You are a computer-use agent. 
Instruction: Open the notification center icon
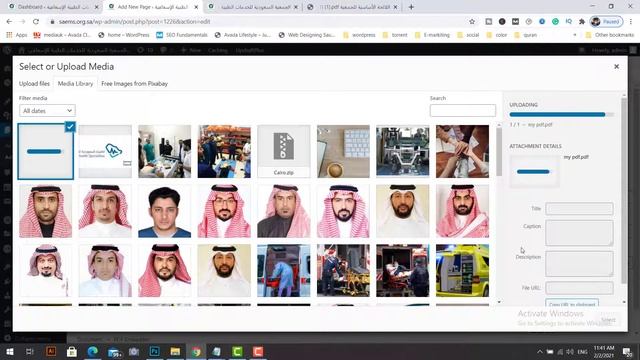627,351
